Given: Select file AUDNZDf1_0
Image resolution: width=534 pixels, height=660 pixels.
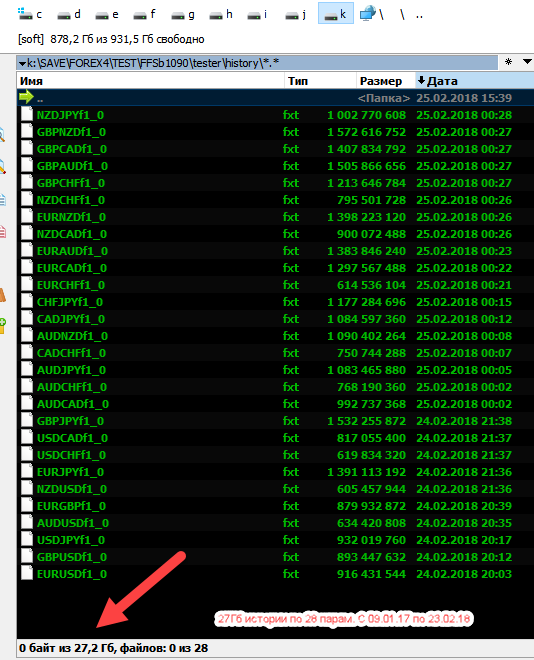Looking at the screenshot, I should click(x=275, y=336).
